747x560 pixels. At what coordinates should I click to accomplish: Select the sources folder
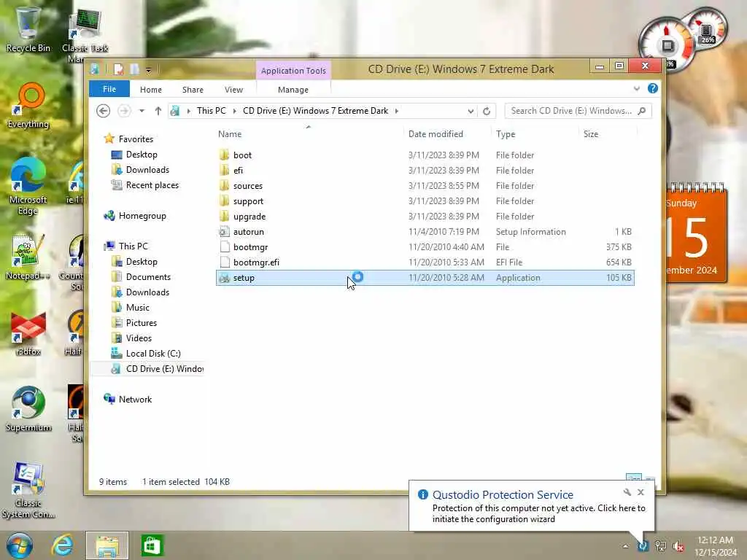coord(425,186)
